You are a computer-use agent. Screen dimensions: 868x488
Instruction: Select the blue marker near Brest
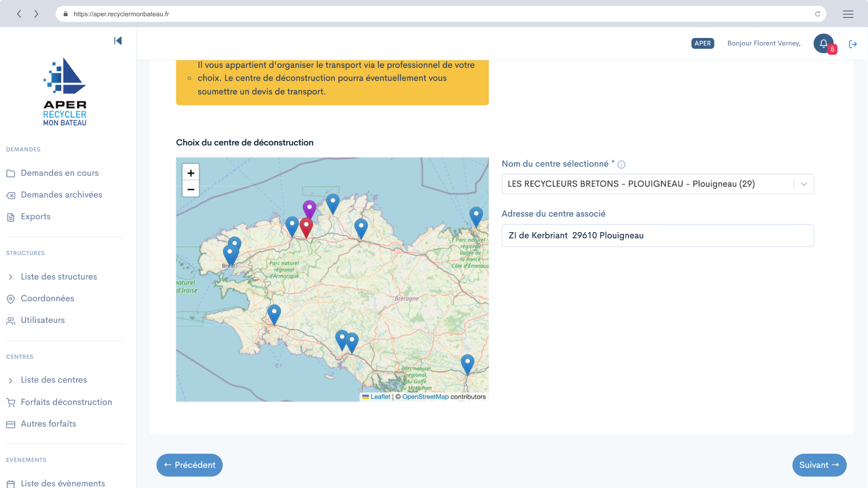(230, 254)
